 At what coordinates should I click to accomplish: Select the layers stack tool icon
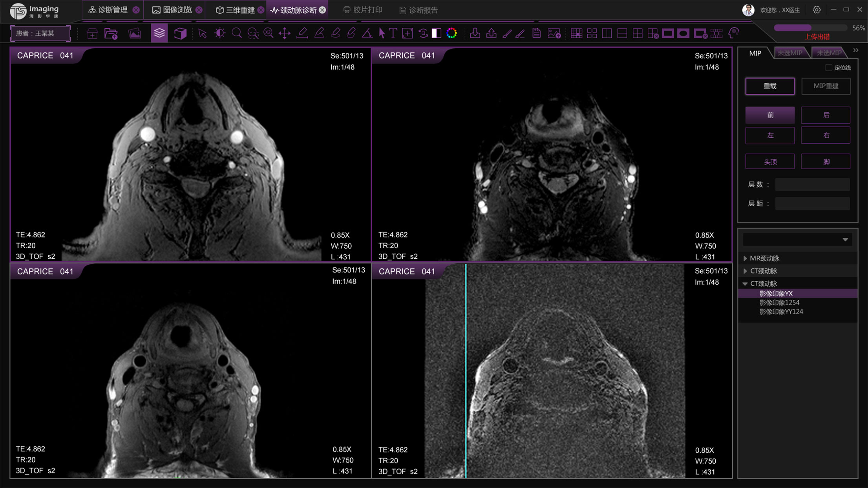coord(159,33)
